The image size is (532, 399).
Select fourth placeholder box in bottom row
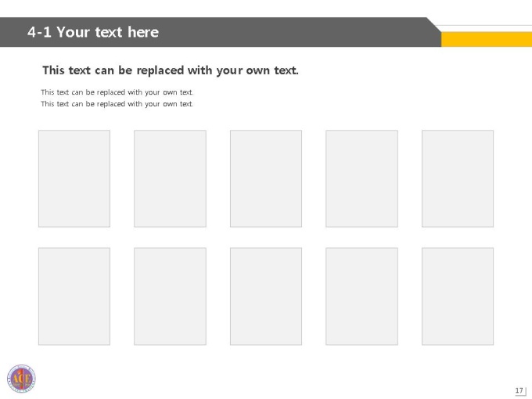click(x=361, y=297)
